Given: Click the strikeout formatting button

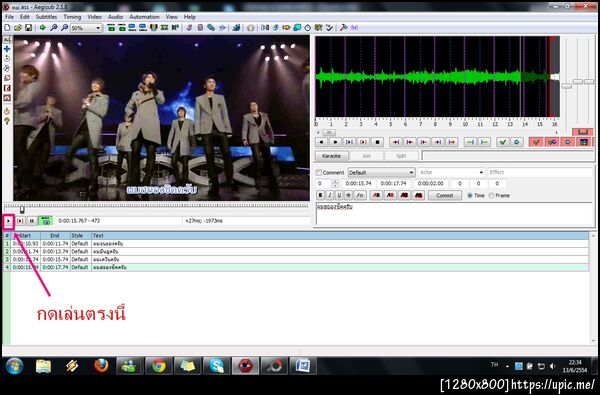Looking at the screenshot, I should coord(348,195).
